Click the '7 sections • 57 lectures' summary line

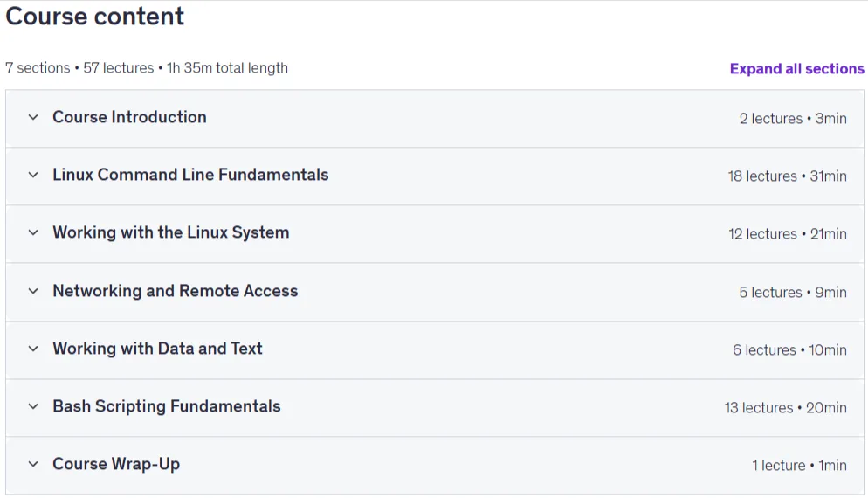tap(147, 68)
